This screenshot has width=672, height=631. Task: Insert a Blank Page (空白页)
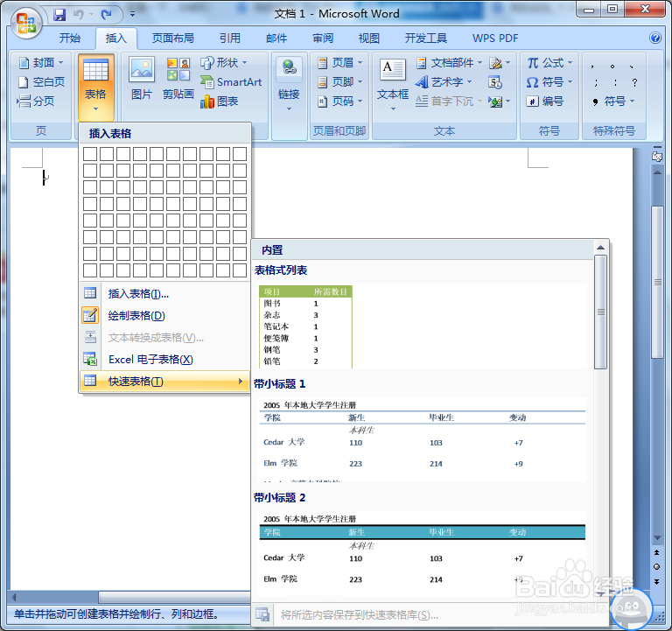pyautogui.click(x=42, y=82)
